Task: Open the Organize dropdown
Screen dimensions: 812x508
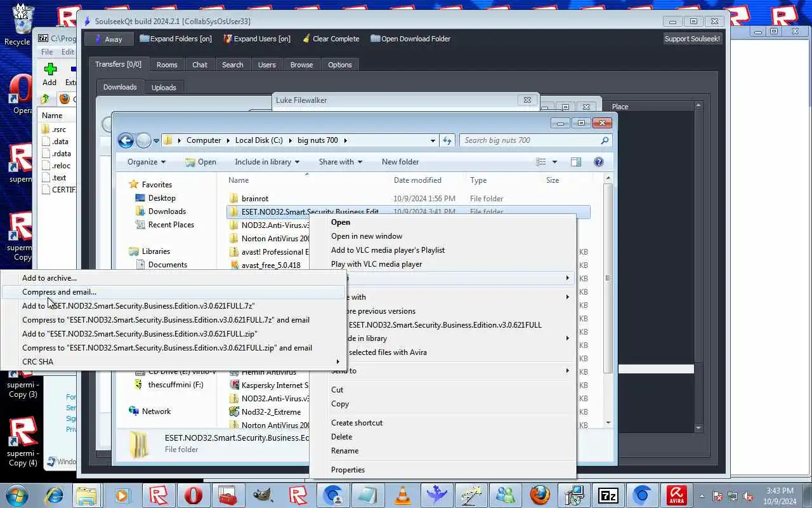Action: [x=146, y=162]
